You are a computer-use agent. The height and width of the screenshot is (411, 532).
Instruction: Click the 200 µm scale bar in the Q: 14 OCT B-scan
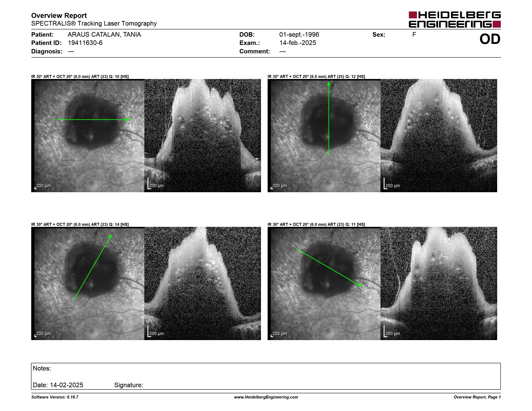point(156,332)
